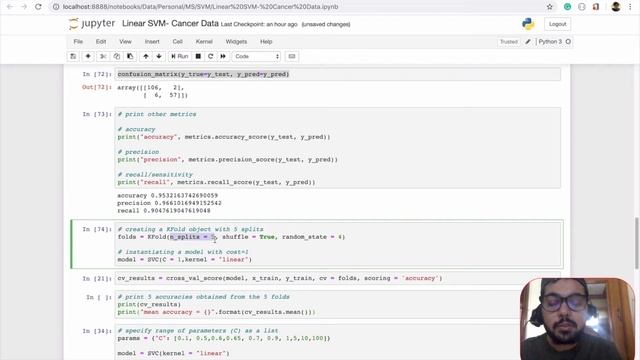Move the selected cell up with the arrow

146,56
